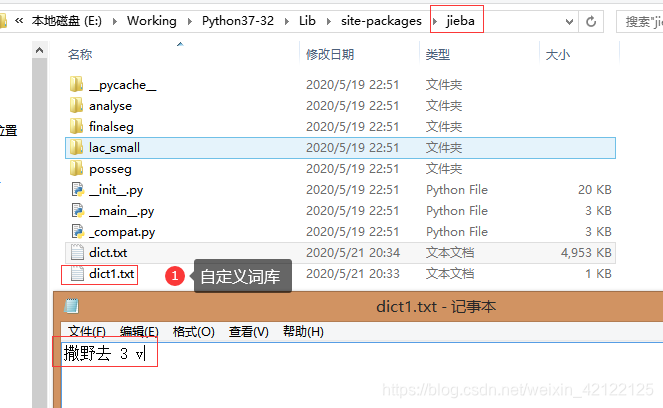663x408 pixels.
Task: Click the navigation pane scroll up arrow
Action: [x=39, y=50]
